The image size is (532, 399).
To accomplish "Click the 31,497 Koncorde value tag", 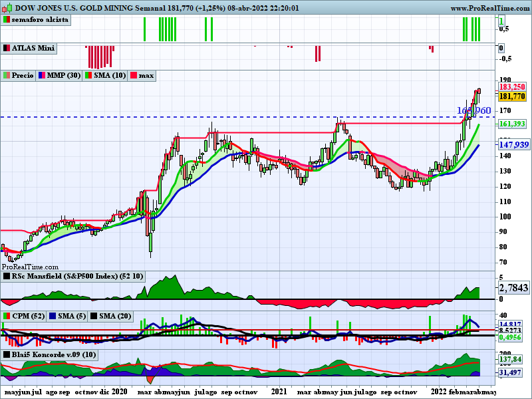I will click(x=510, y=372).
